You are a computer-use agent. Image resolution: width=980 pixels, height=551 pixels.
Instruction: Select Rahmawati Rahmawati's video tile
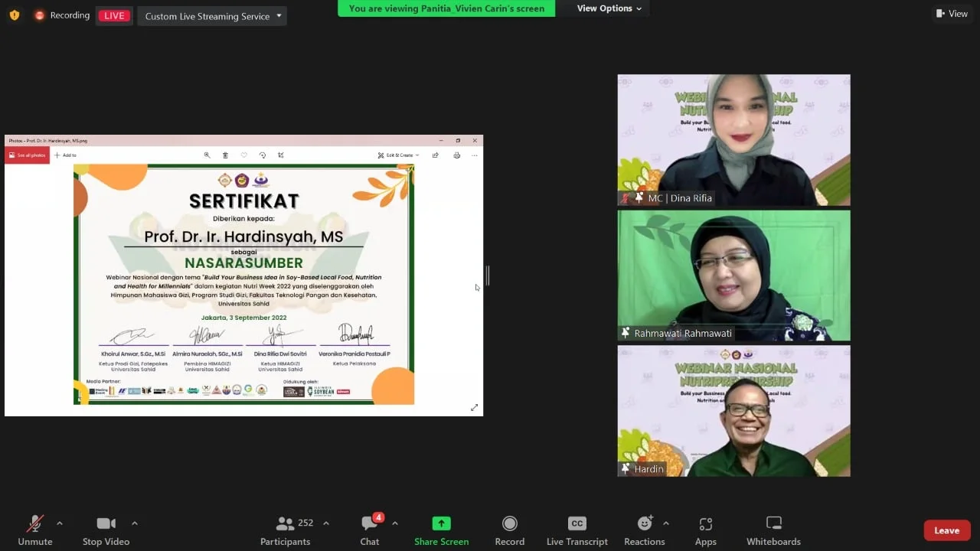point(733,275)
